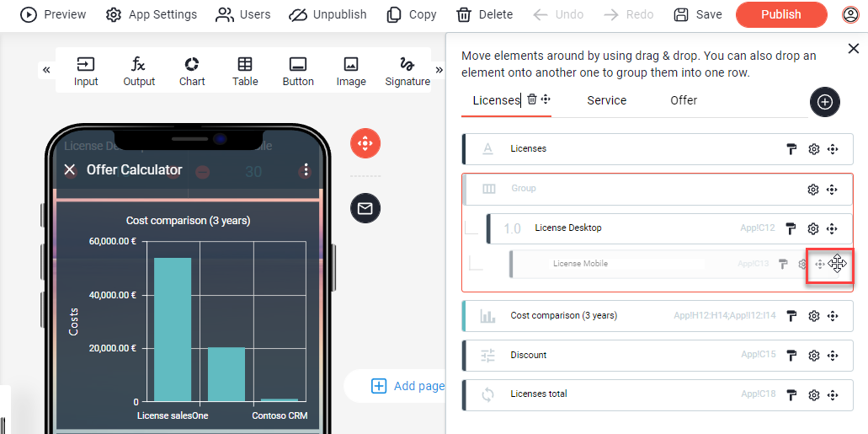
Task: Open style roller for License Desktop row
Action: click(x=792, y=228)
